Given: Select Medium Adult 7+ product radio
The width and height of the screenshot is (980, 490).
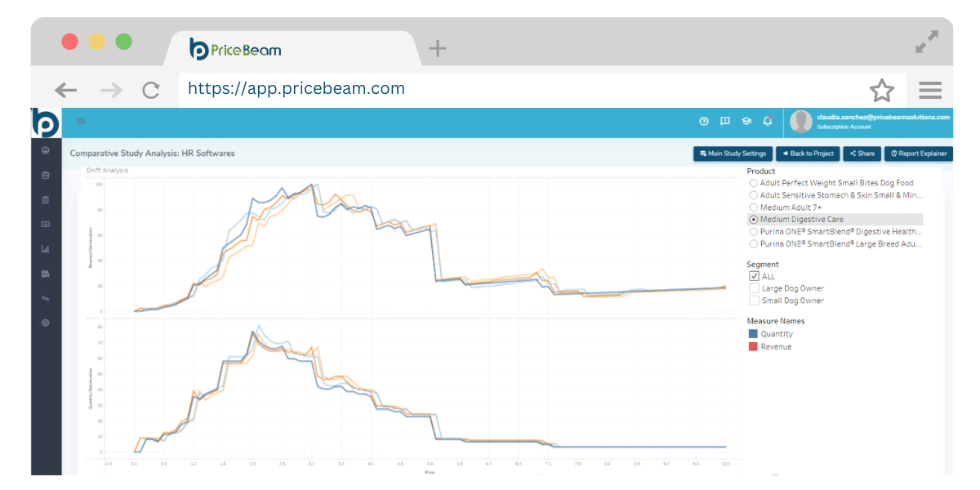Looking at the screenshot, I should (x=754, y=207).
